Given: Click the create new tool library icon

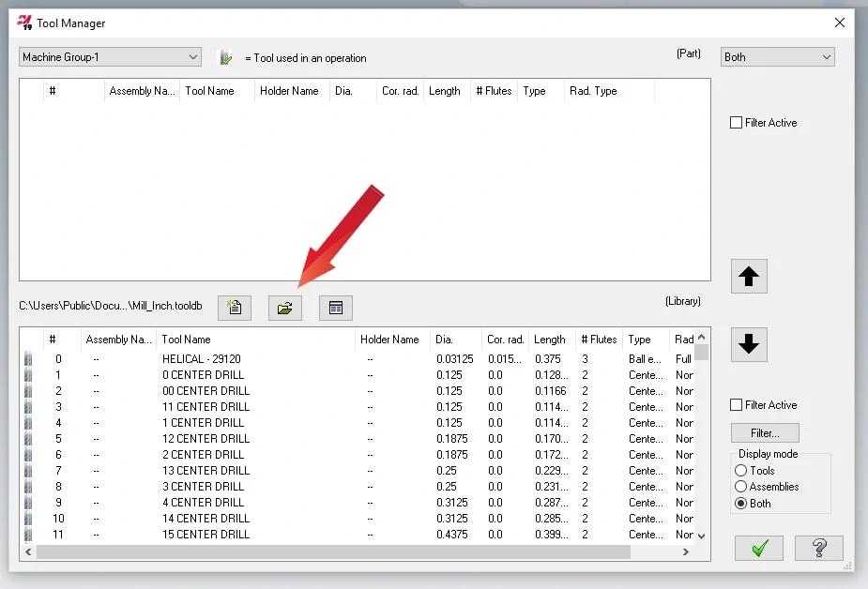Looking at the screenshot, I should click(235, 308).
